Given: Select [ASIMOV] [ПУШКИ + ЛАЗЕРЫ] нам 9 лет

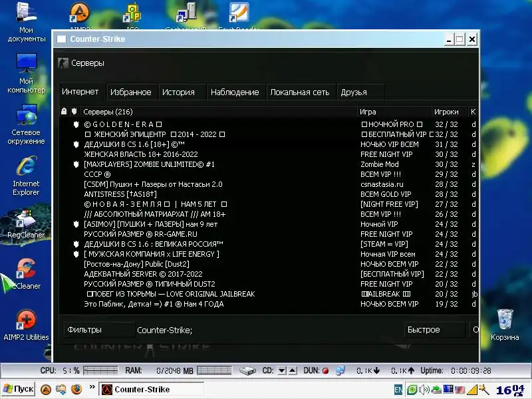Looking at the screenshot, I should click(x=268, y=224).
